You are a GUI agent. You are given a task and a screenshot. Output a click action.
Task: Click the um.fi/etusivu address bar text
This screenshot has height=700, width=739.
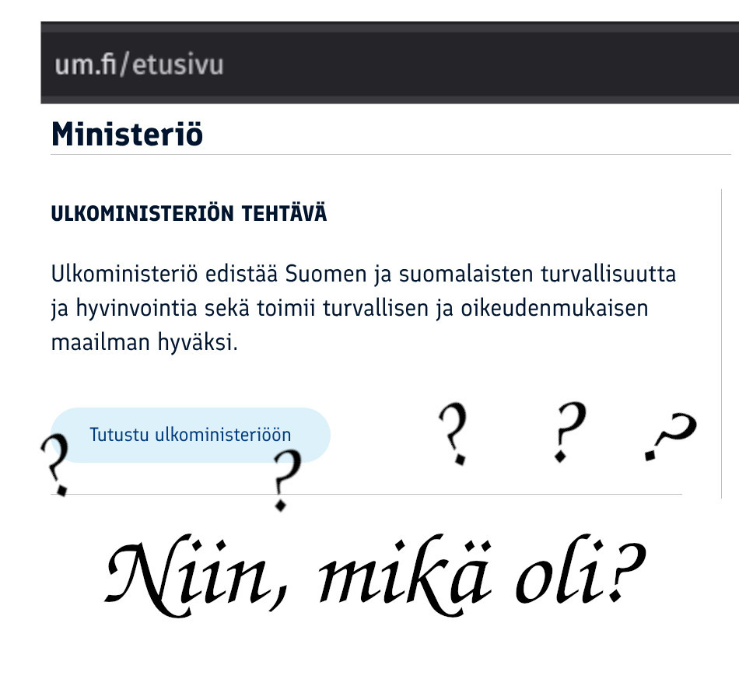(139, 65)
